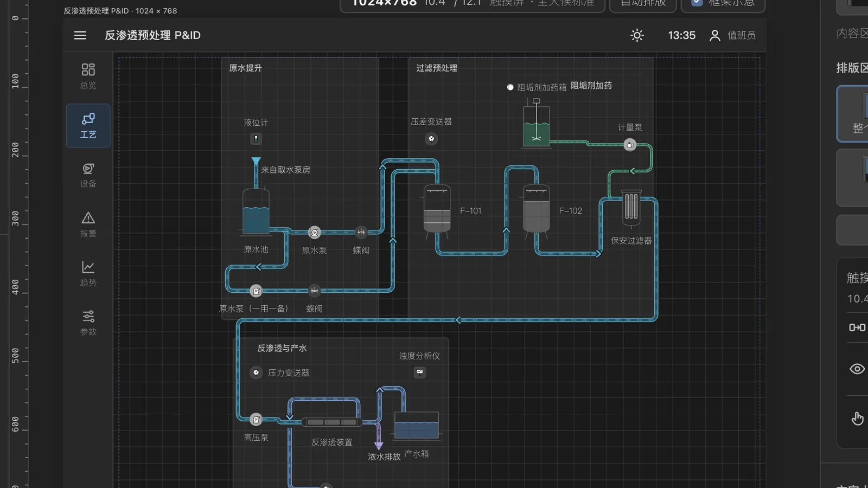The height and width of the screenshot is (488, 868).
Task: Click the 反渗透与产水 section title
Action: coord(282,348)
